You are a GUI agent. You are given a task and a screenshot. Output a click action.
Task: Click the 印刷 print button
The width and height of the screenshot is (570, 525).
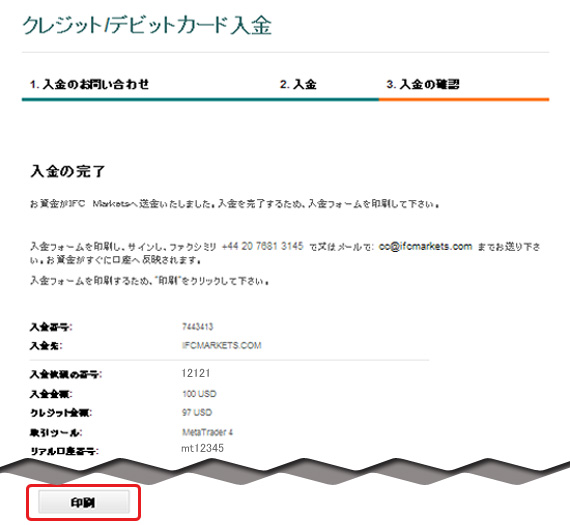[x=84, y=502]
